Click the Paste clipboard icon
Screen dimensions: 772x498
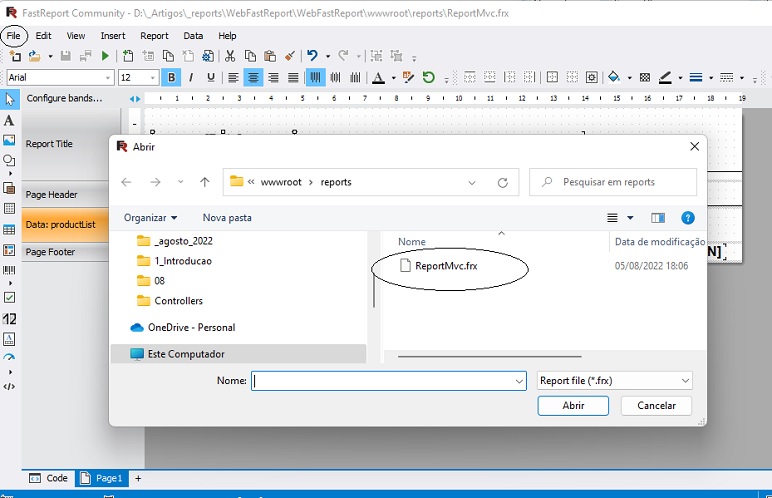pyautogui.click(x=269, y=56)
